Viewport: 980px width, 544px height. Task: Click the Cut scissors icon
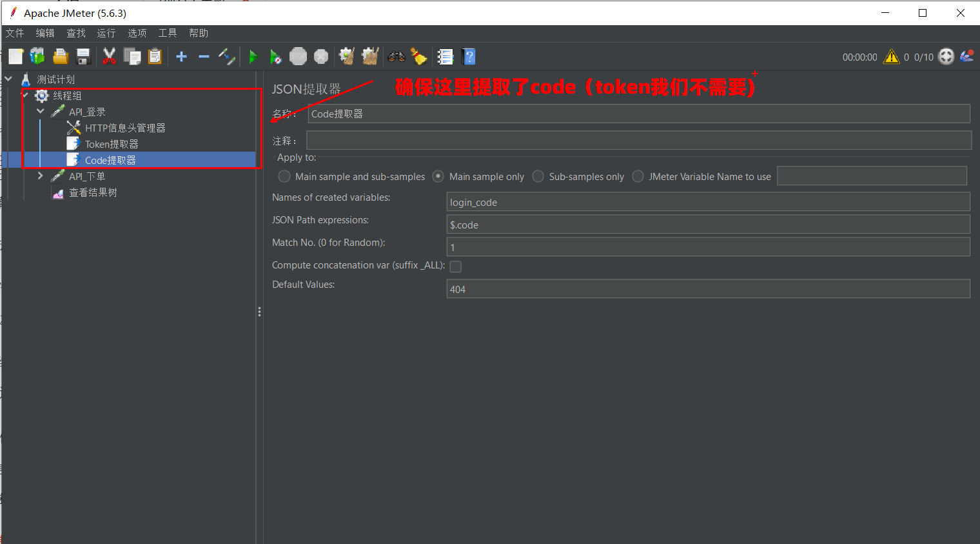[109, 57]
